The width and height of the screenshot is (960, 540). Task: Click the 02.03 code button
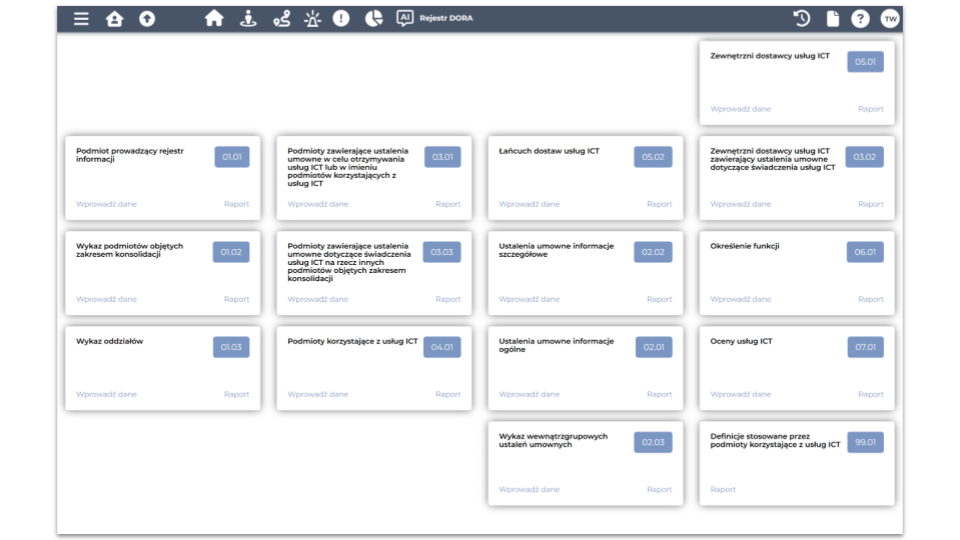[x=653, y=443]
